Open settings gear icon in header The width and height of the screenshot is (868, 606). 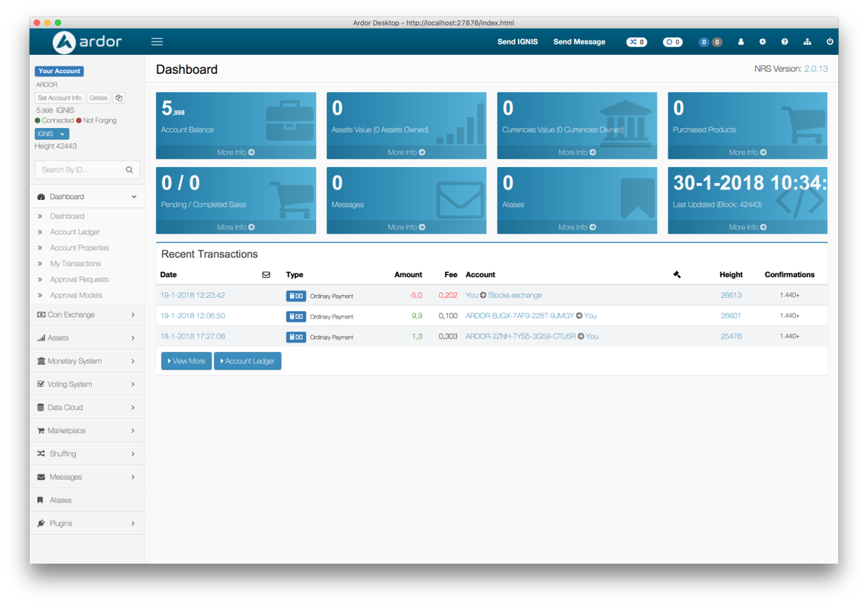(x=762, y=42)
